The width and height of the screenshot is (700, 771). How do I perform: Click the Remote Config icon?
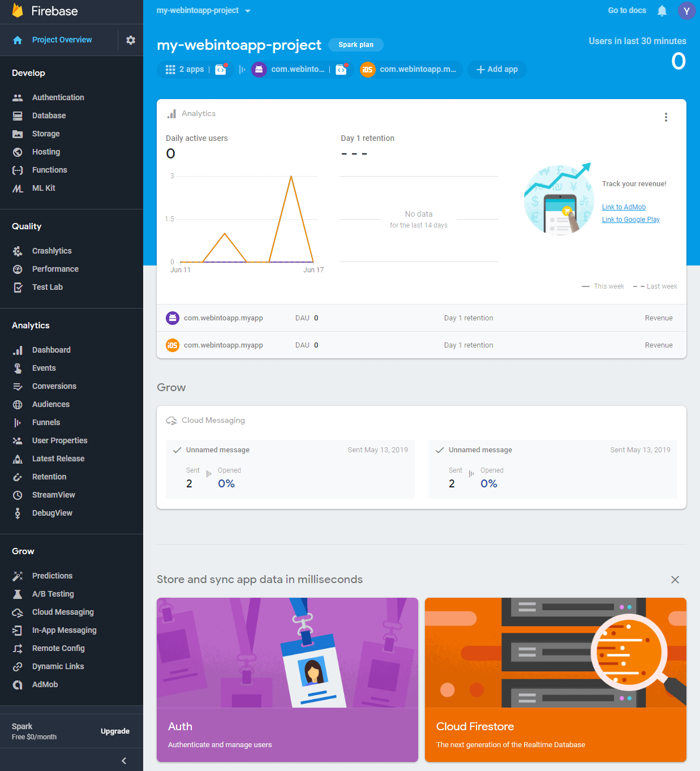(18, 648)
